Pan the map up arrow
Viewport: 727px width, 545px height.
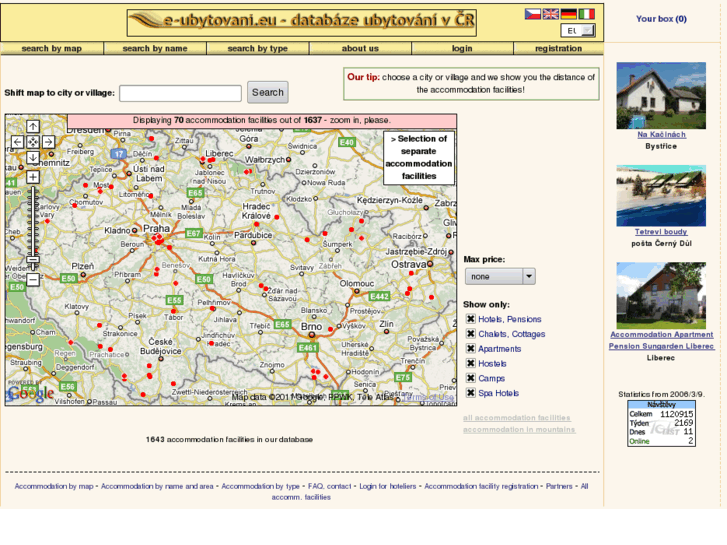[x=33, y=126]
